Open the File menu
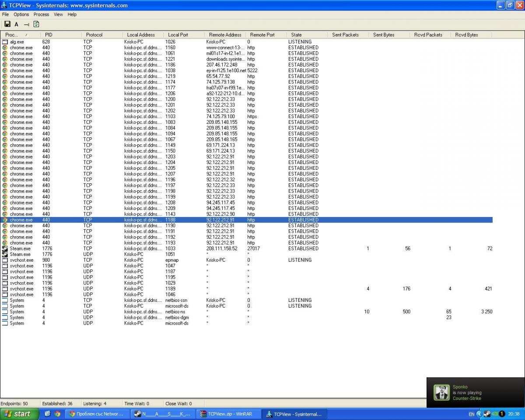This screenshot has width=525, height=420. 5,14
